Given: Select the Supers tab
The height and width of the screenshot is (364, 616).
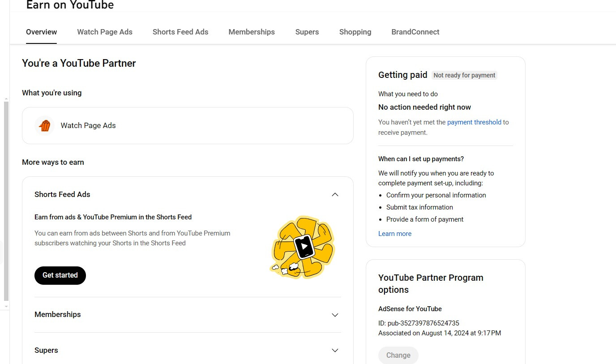Looking at the screenshot, I should [x=307, y=32].
